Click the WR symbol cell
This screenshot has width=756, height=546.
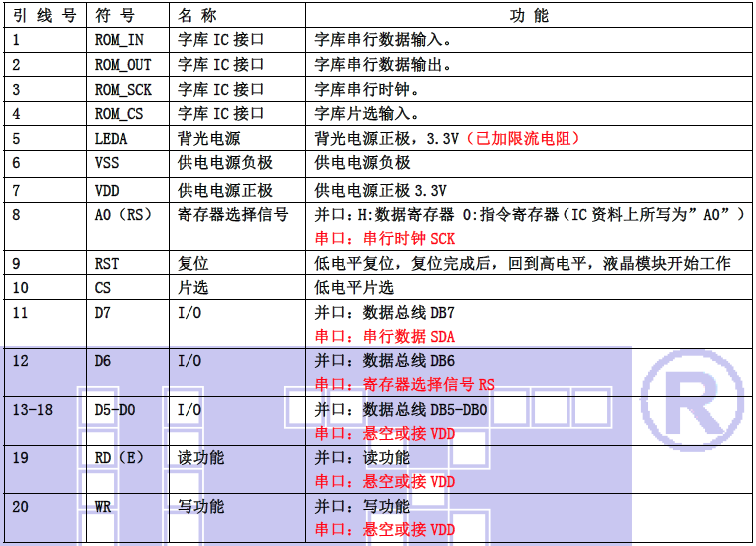click(x=103, y=507)
